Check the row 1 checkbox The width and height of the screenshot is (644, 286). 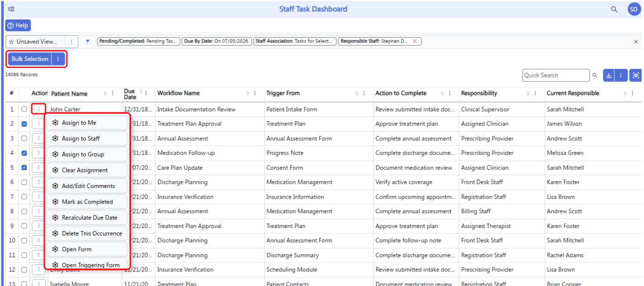pos(24,109)
